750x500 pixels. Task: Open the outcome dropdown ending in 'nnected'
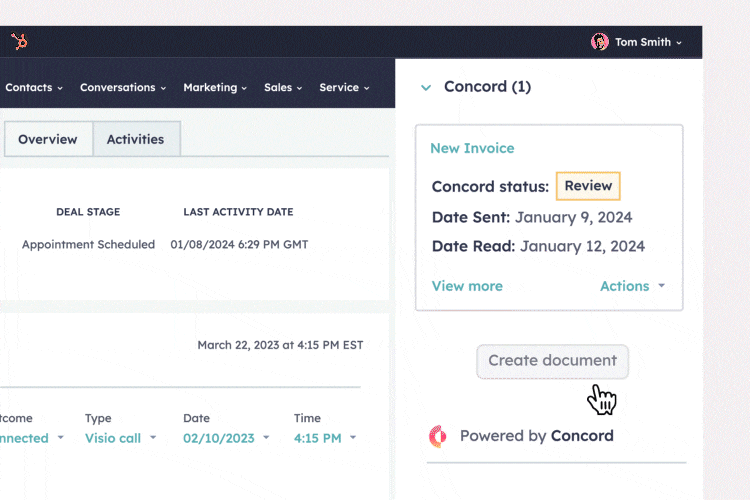[32, 438]
